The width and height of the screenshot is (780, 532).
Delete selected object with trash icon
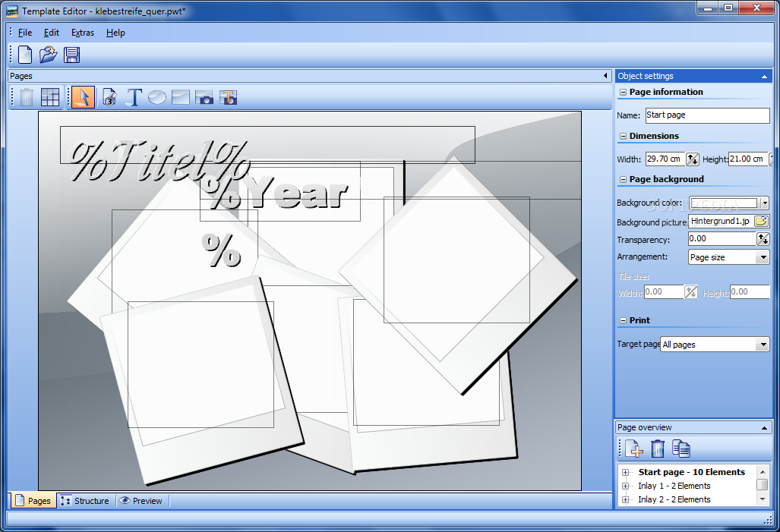pos(27,97)
